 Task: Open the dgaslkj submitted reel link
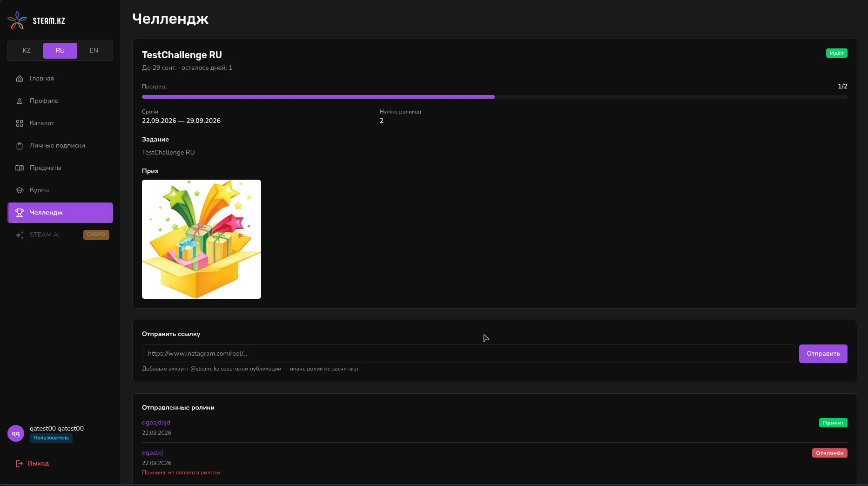[152, 453]
